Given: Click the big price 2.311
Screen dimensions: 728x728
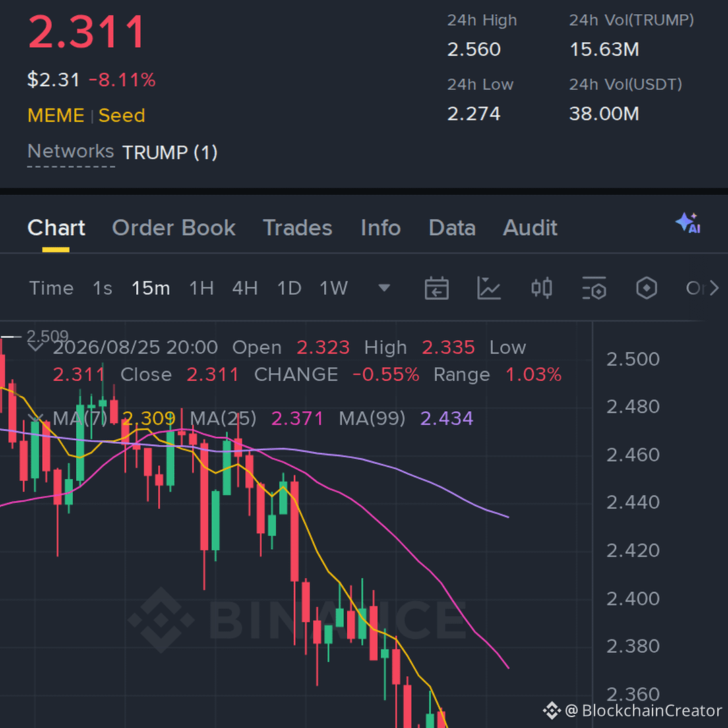Looking at the screenshot, I should pyautogui.click(x=87, y=32).
